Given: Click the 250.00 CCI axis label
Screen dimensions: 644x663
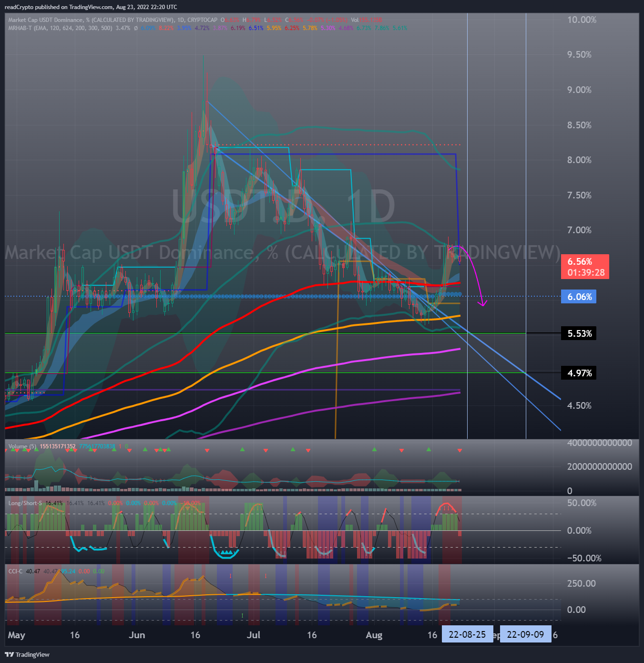Looking at the screenshot, I should pos(581,583).
